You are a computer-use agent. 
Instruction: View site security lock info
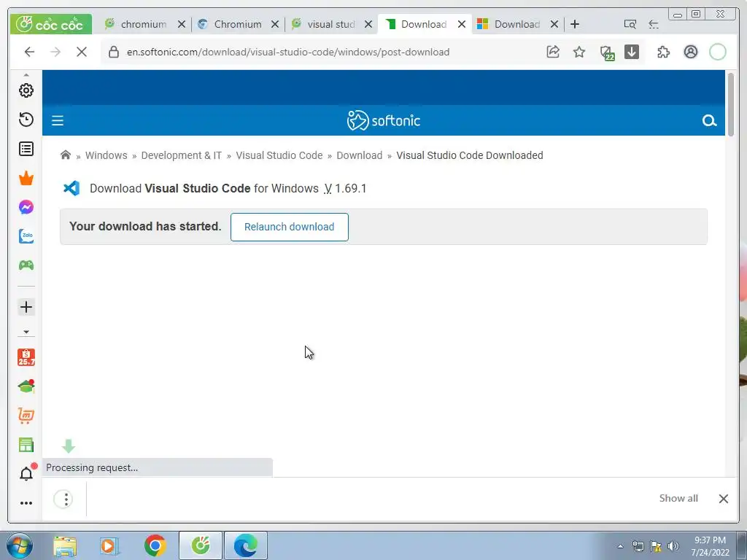(x=113, y=52)
